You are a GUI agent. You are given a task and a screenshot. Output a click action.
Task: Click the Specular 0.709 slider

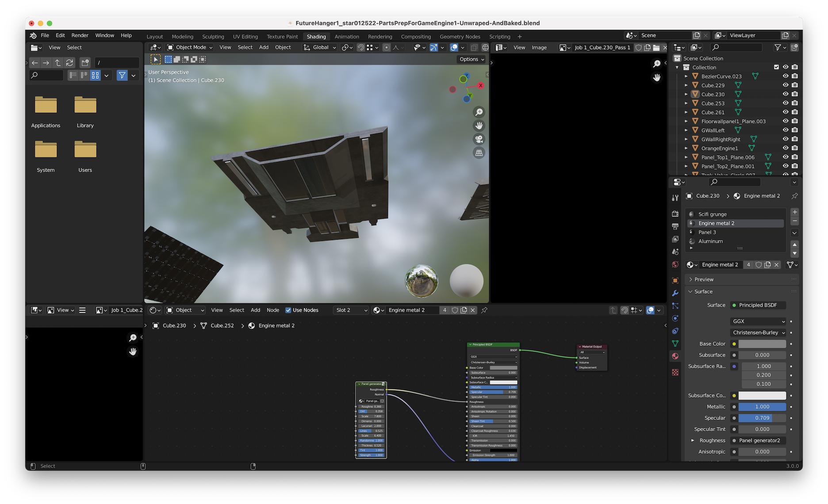762,418
